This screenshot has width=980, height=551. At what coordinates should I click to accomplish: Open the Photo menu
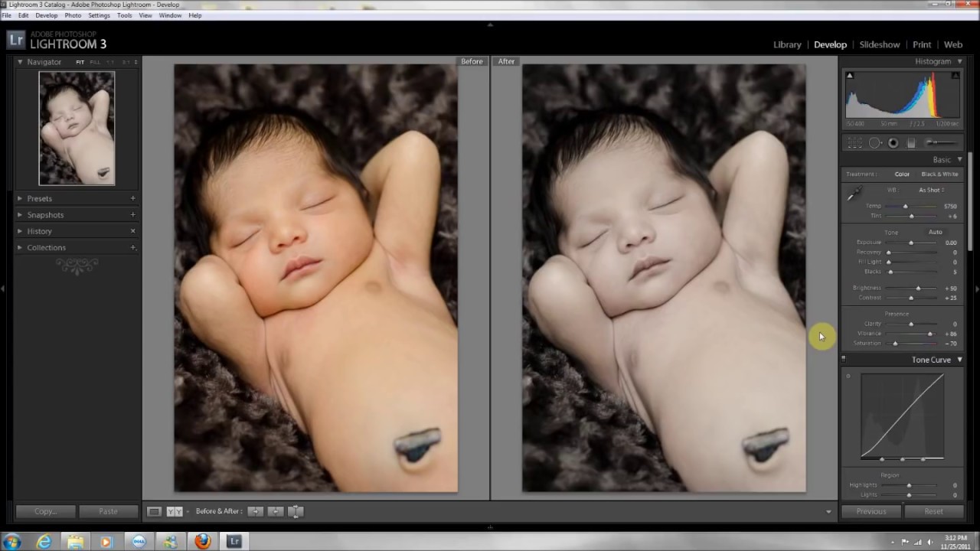tap(73, 15)
